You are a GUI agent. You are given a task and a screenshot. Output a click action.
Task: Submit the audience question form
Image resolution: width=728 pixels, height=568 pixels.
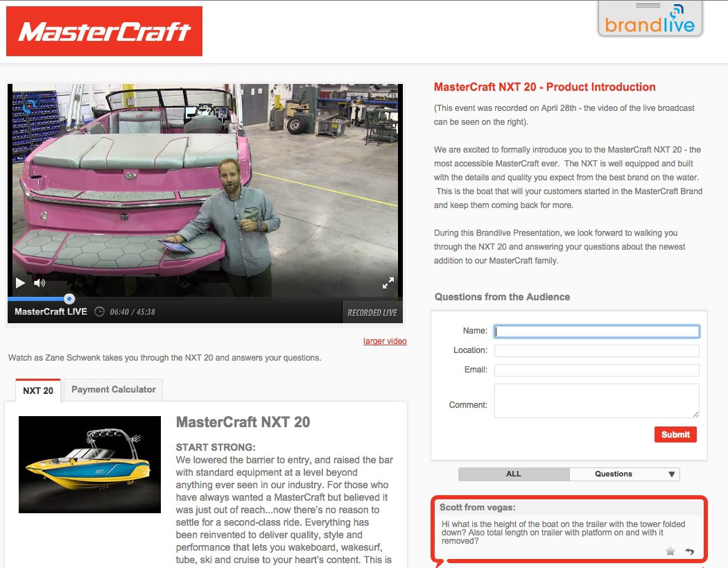675,435
